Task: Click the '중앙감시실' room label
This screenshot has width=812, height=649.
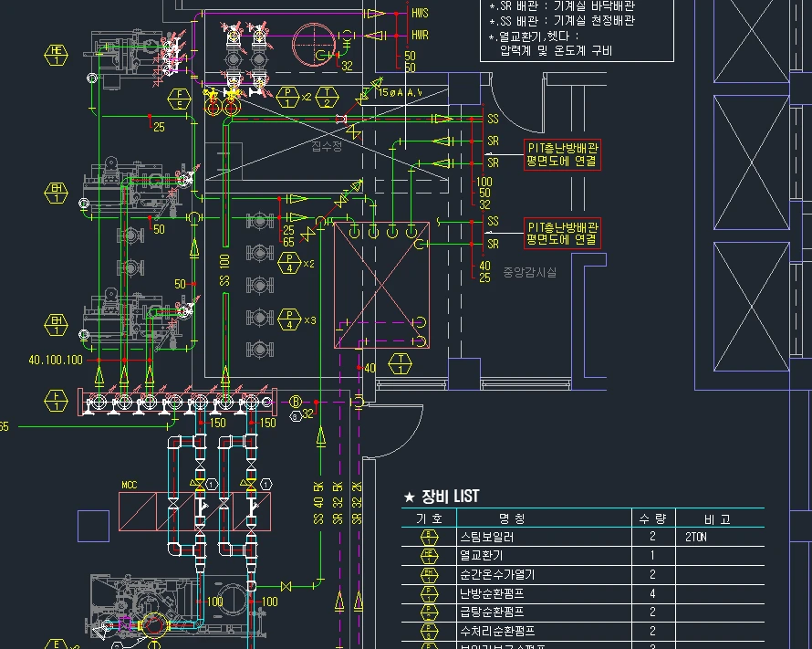Action: click(529, 272)
